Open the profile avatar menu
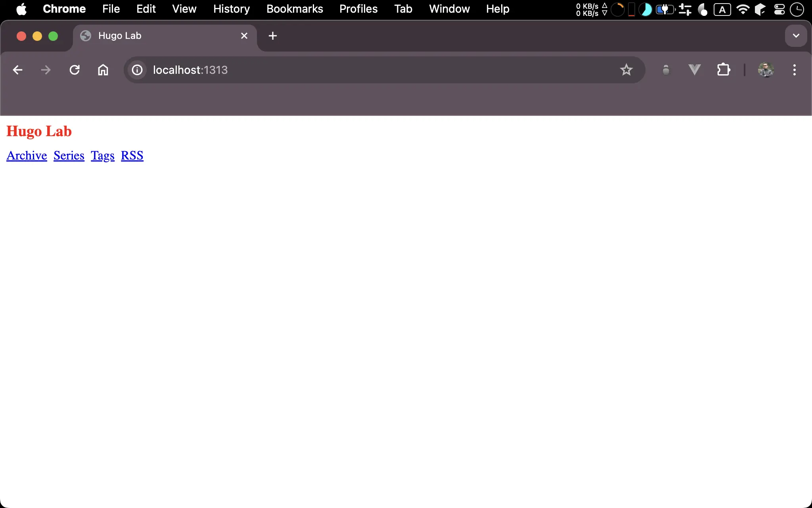Screen dimensions: 812x508 (x=766, y=70)
